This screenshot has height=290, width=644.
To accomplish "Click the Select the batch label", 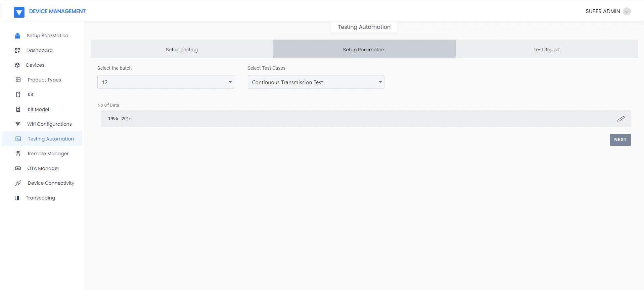I will click(114, 68).
